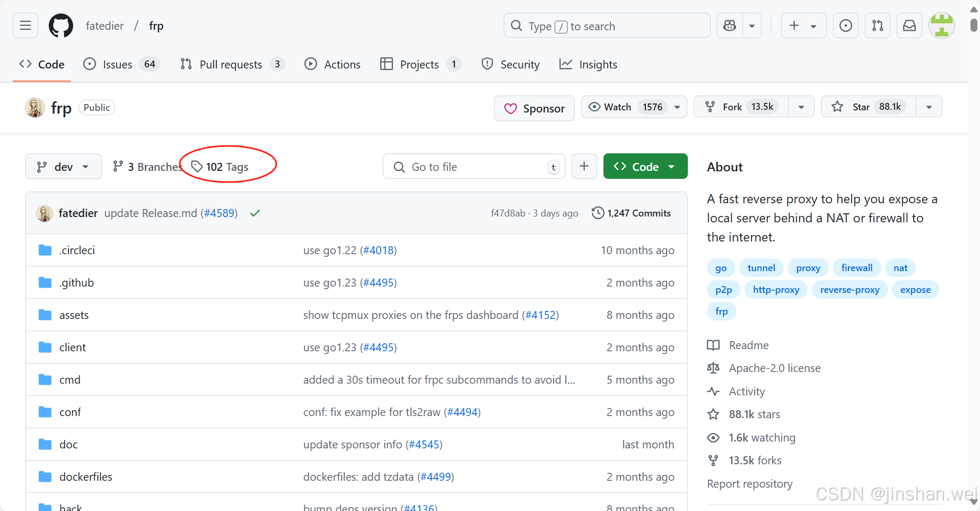
Task: Open the assets folder
Action: (74, 315)
